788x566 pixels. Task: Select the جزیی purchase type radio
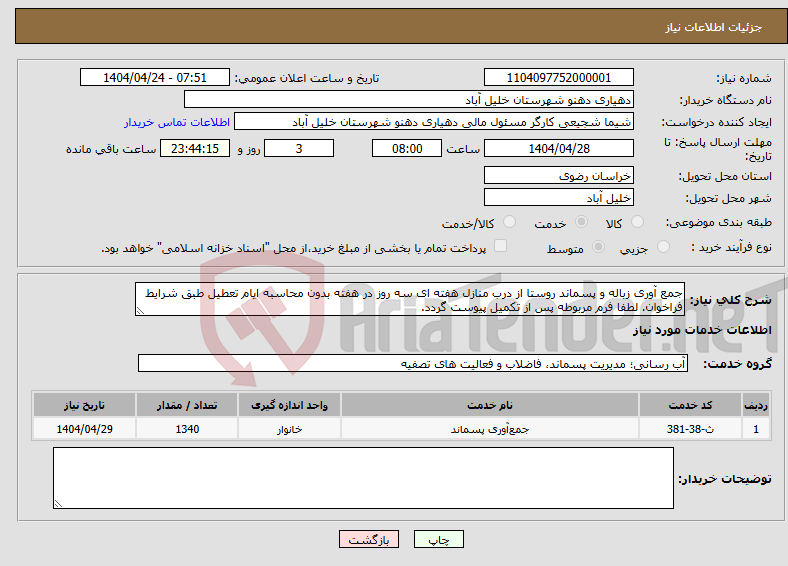click(663, 246)
